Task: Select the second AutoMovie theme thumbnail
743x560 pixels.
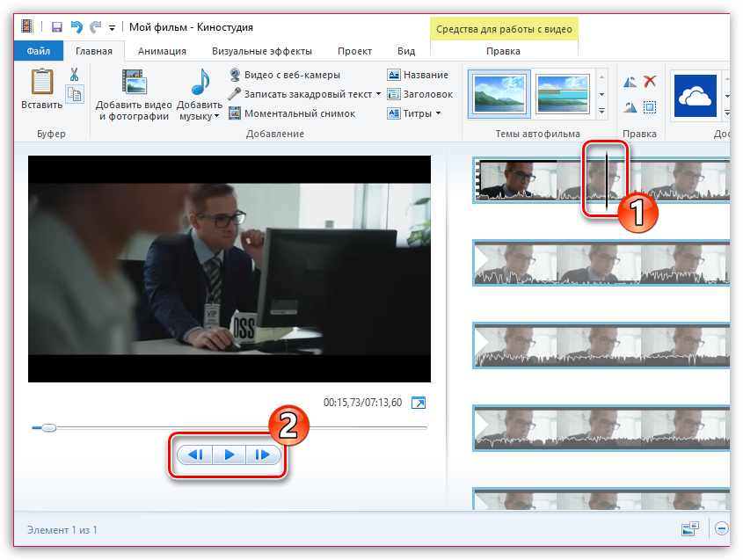Action: pos(563,93)
